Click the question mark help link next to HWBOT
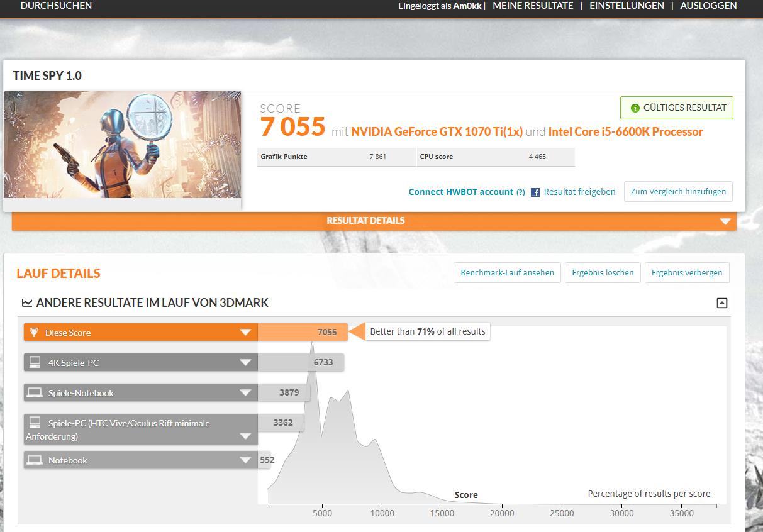This screenshot has height=532, width=763. coord(520,192)
